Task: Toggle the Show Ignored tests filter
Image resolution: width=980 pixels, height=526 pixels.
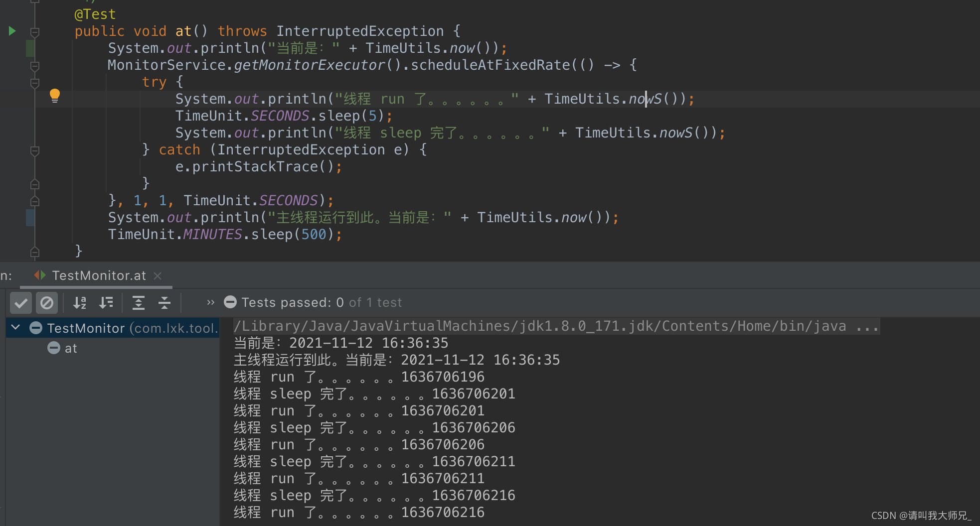Action: 47,302
